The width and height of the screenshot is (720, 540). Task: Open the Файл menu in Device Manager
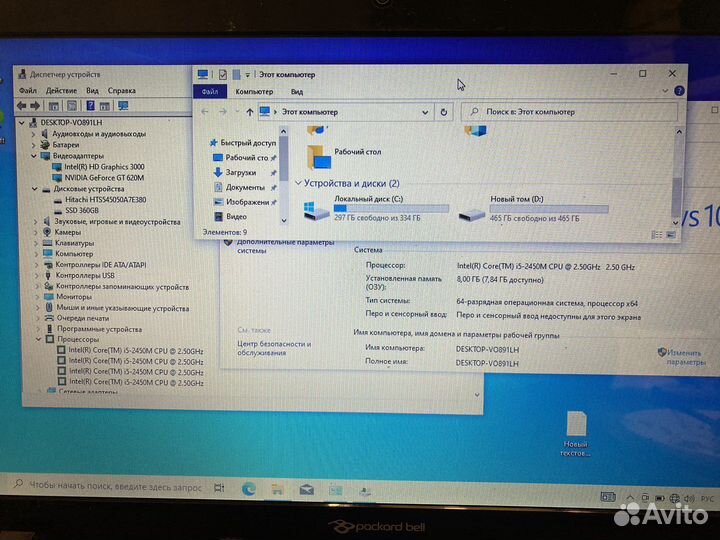point(28,90)
